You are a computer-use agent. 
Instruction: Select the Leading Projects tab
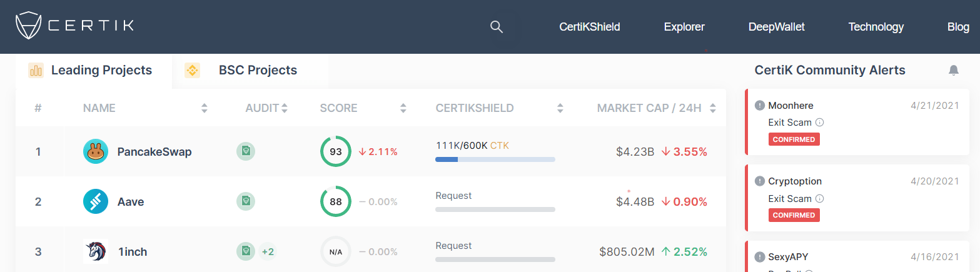coord(101,70)
